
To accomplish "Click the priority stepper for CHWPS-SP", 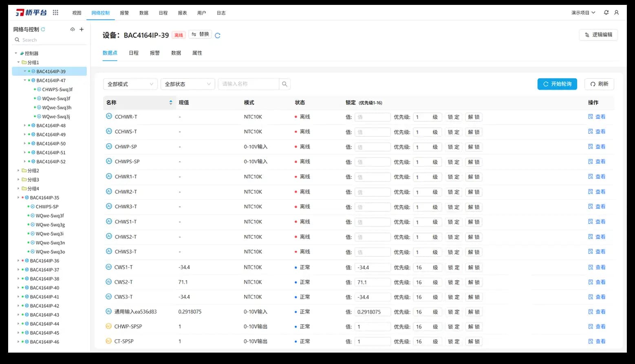I will [x=427, y=162].
